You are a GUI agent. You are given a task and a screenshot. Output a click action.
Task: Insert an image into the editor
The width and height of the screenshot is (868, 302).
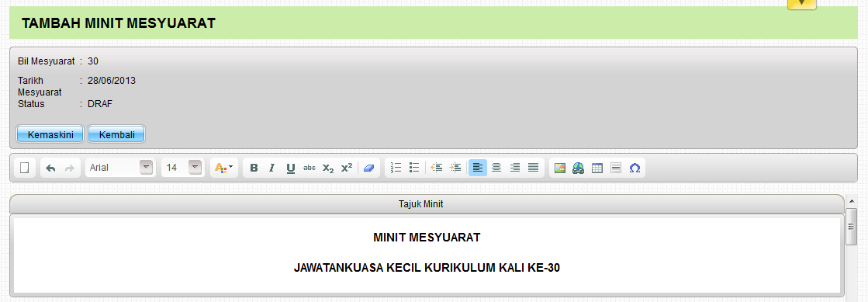(559, 168)
